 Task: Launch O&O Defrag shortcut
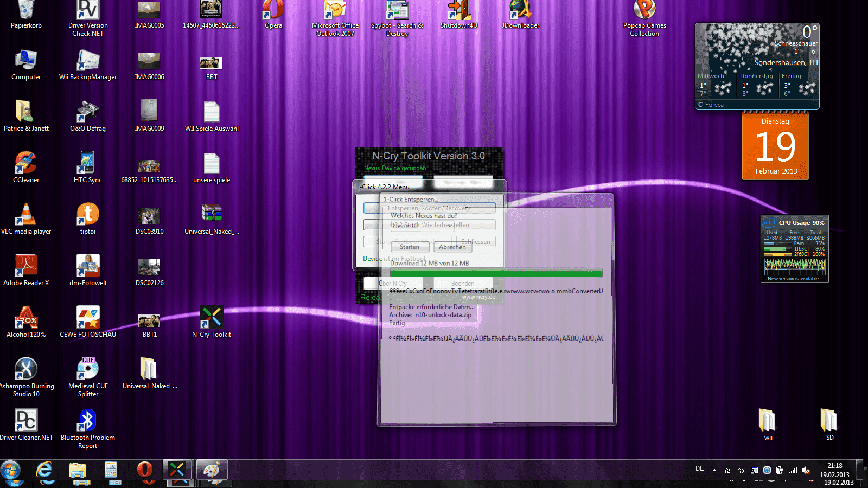pyautogui.click(x=88, y=111)
